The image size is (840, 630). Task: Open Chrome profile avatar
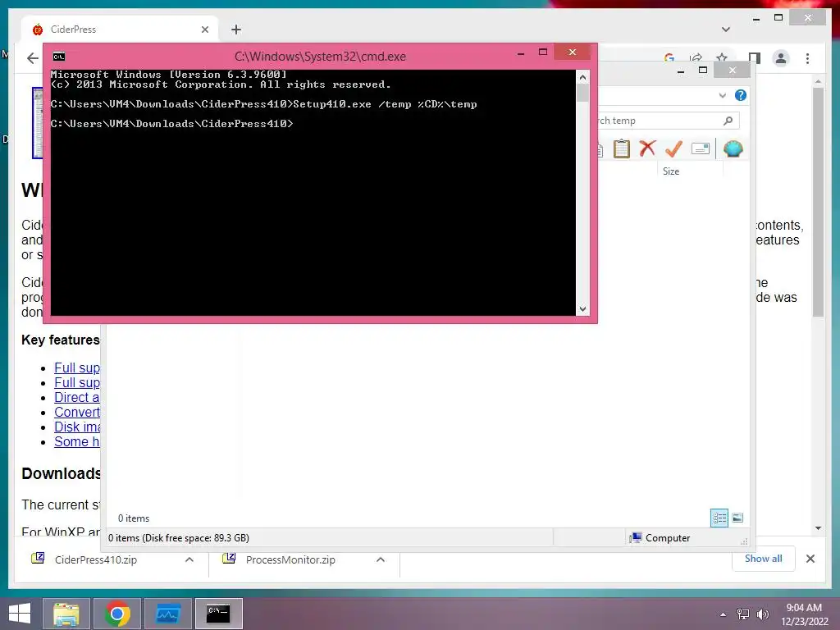click(781, 58)
